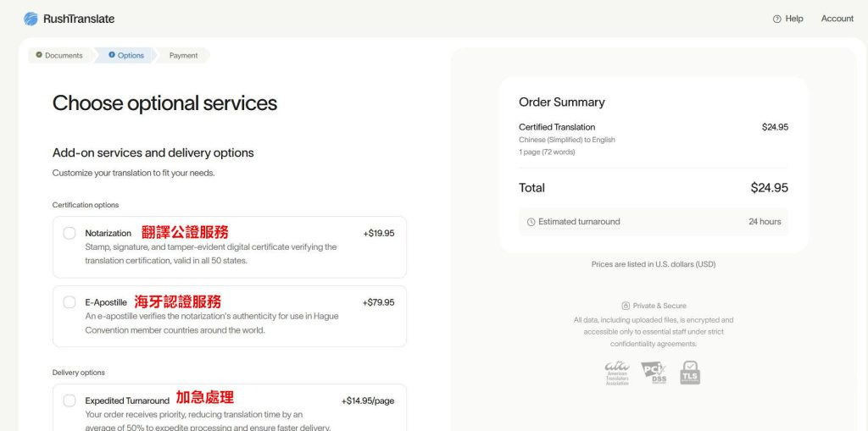
Task: Open the Account link in header
Action: [x=837, y=19]
